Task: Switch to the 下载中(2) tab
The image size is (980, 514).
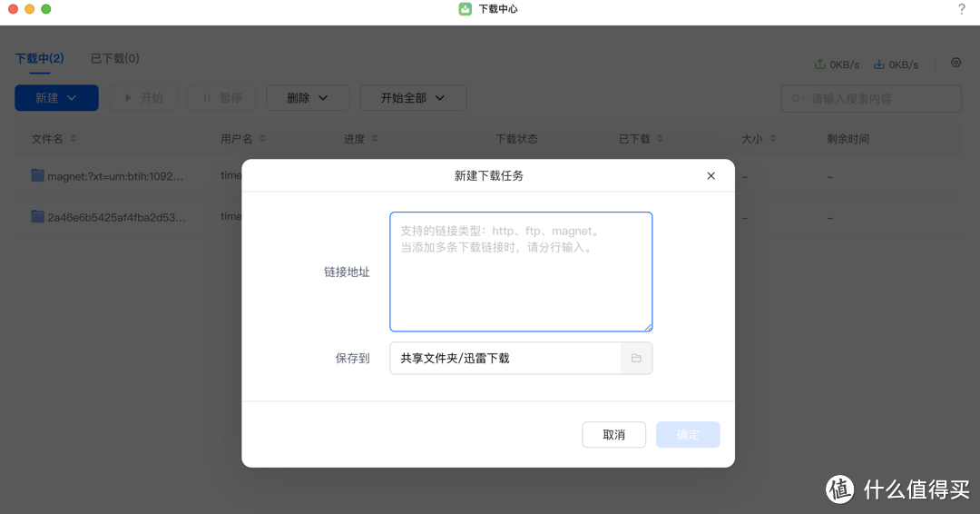Action: [x=39, y=58]
